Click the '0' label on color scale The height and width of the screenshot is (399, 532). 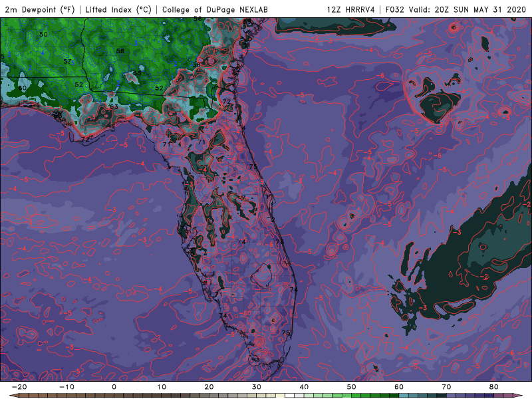tap(114, 387)
